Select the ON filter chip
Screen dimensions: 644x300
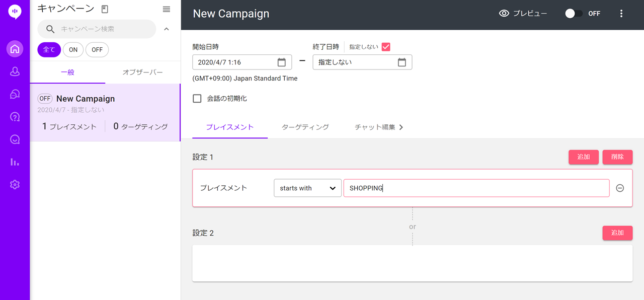point(73,49)
